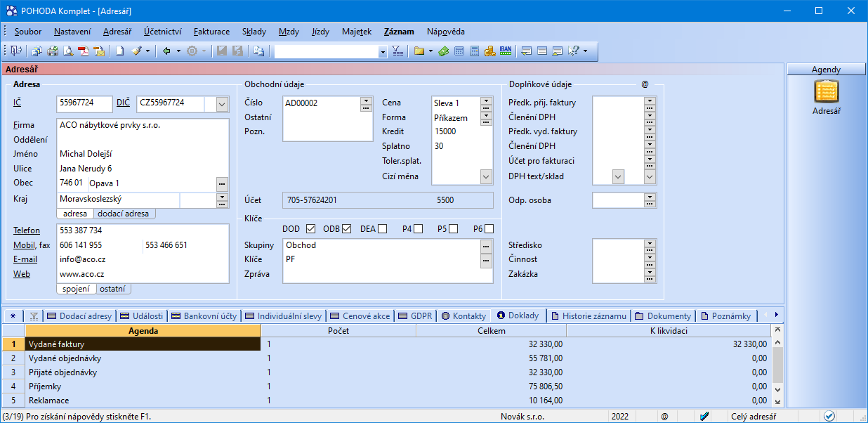This screenshot has height=423, width=868.
Task: Enable the DEA checkbox
Action: (x=382, y=228)
